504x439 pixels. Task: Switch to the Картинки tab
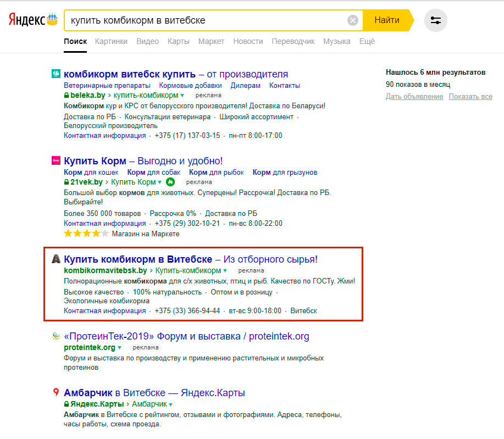[111, 41]
